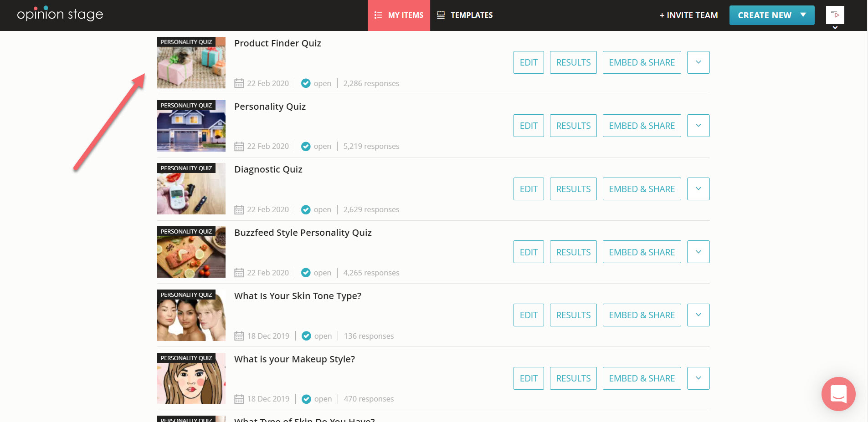Click calendar icon in Product Finder Quiz row
This screenshot has height=422, width=868.
click(239, 83)
